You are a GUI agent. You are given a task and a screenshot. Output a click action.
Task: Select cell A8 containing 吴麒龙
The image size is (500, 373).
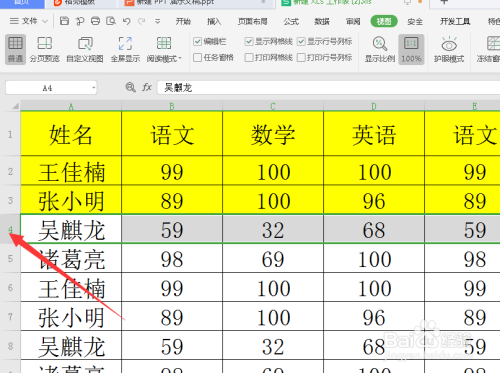(71, 345)
